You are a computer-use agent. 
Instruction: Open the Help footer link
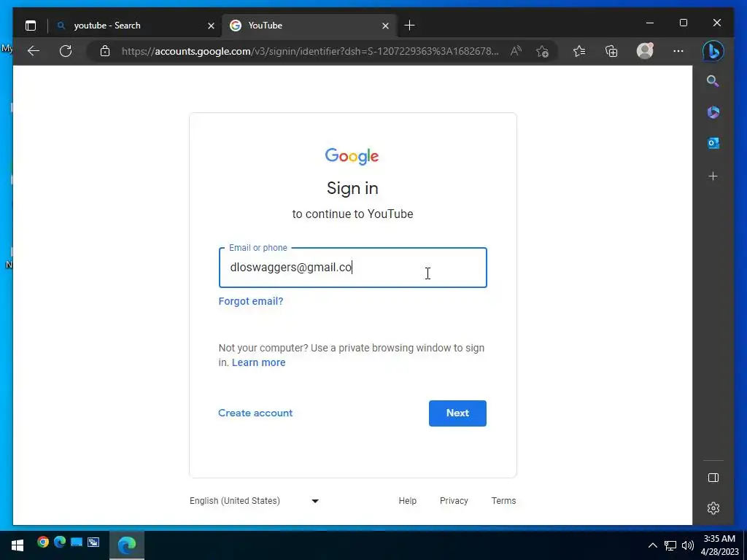click(x=407, y=501)
